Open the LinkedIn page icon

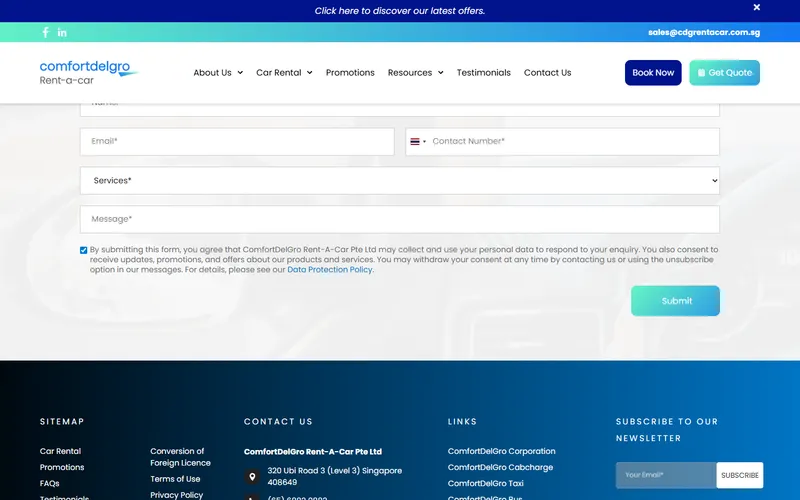[62, 33]
